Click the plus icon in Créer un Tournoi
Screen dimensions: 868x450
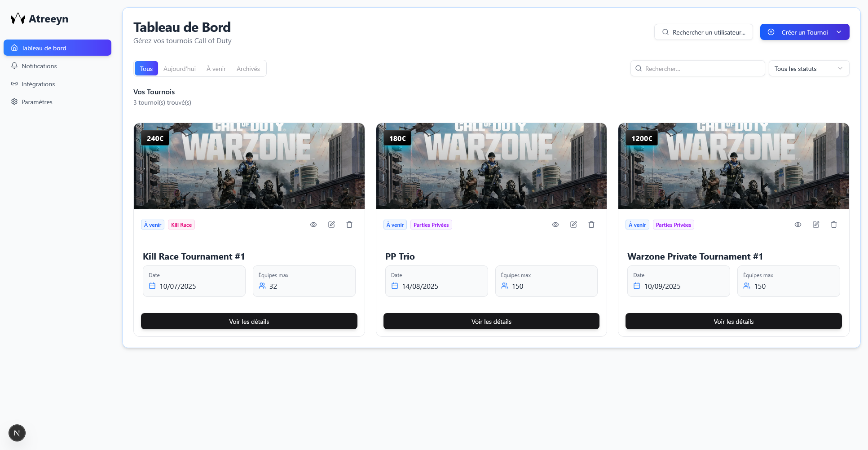click(771, 32)
